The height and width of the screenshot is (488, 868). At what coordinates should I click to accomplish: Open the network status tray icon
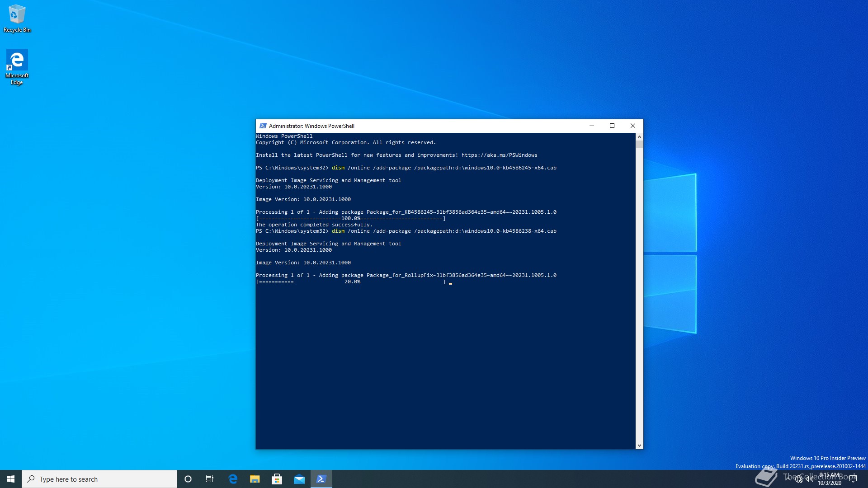click(799, 479)
